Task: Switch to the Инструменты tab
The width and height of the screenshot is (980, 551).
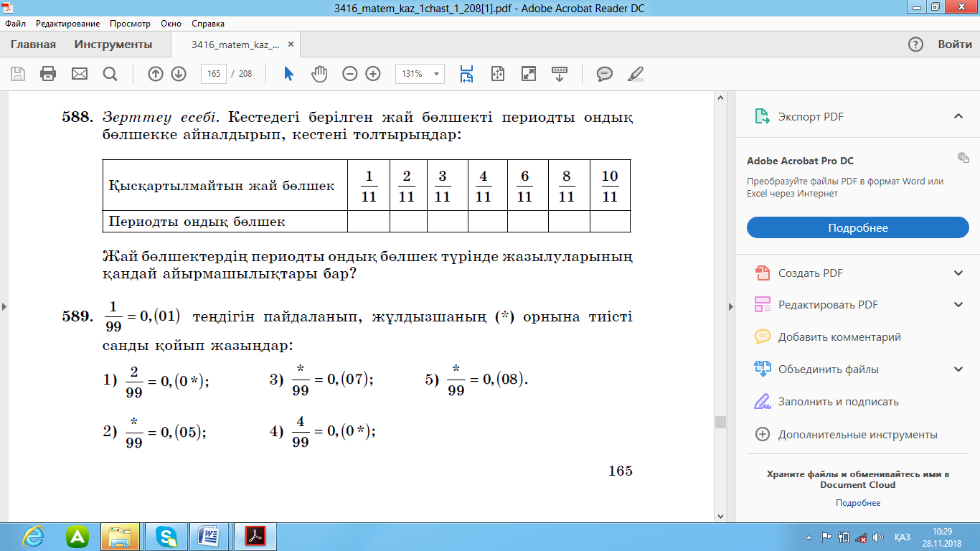Action: tap(113, 44)
